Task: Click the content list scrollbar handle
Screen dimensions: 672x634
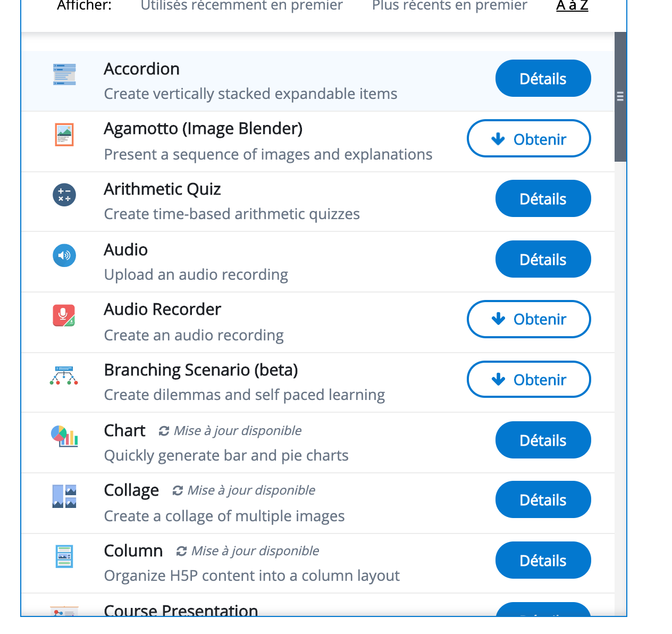Action: [620, 97]
